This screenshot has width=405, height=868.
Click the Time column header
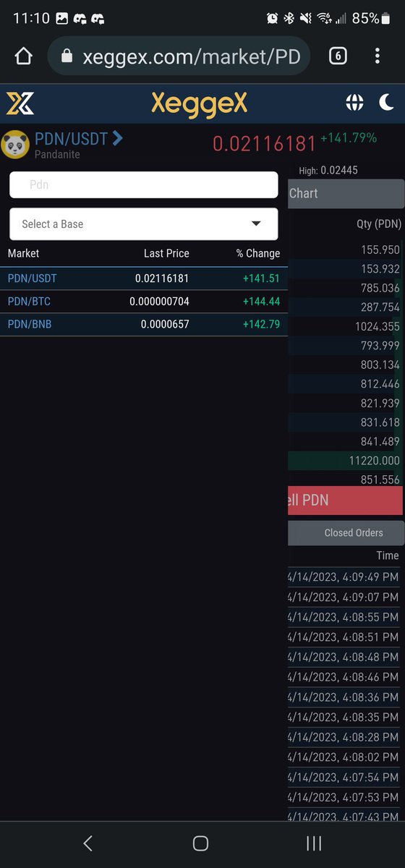tap(388, 556)
